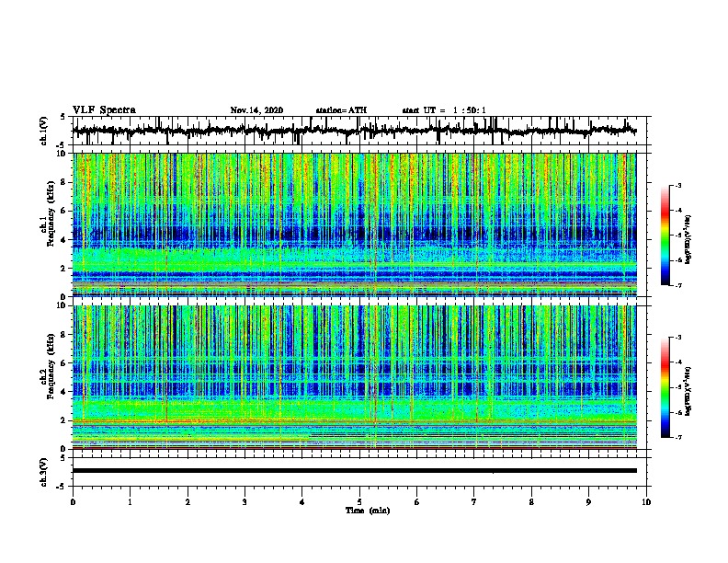Click the "-3" value on ch.2 colorbar
The height and width of the screenshot is (563, 728).
[x=677, y=338]
